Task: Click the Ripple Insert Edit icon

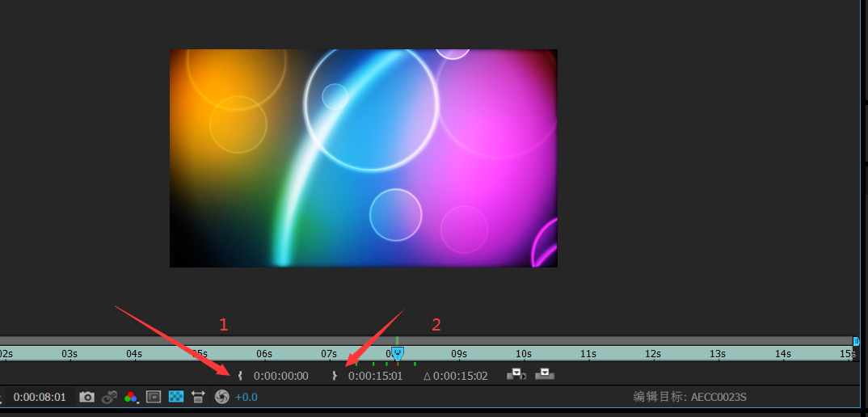Action: pos(516,375)
